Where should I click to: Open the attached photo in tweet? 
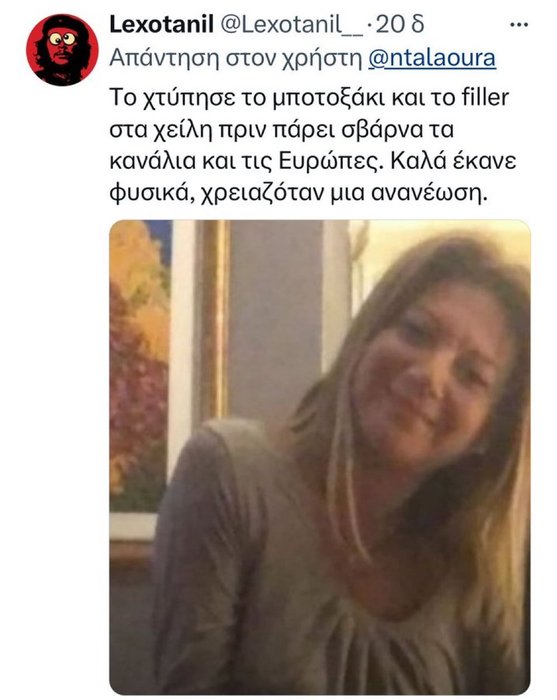click(x=320, y=457)
